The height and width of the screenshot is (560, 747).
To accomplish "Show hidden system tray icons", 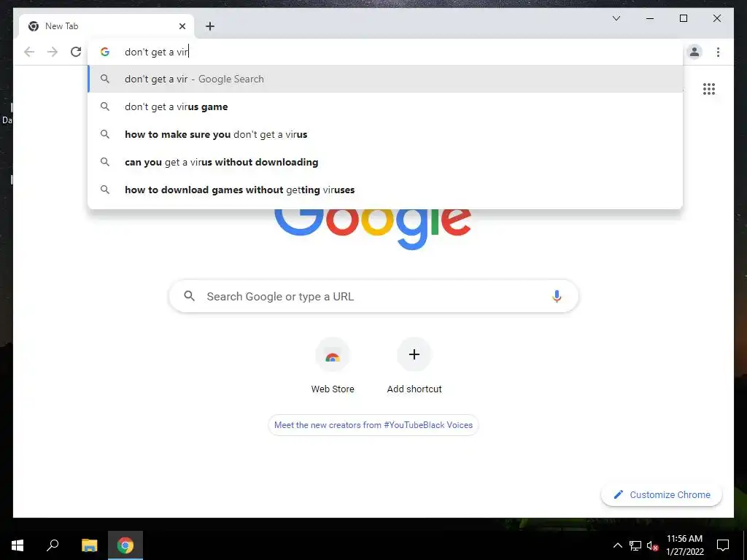I will 617,545.
